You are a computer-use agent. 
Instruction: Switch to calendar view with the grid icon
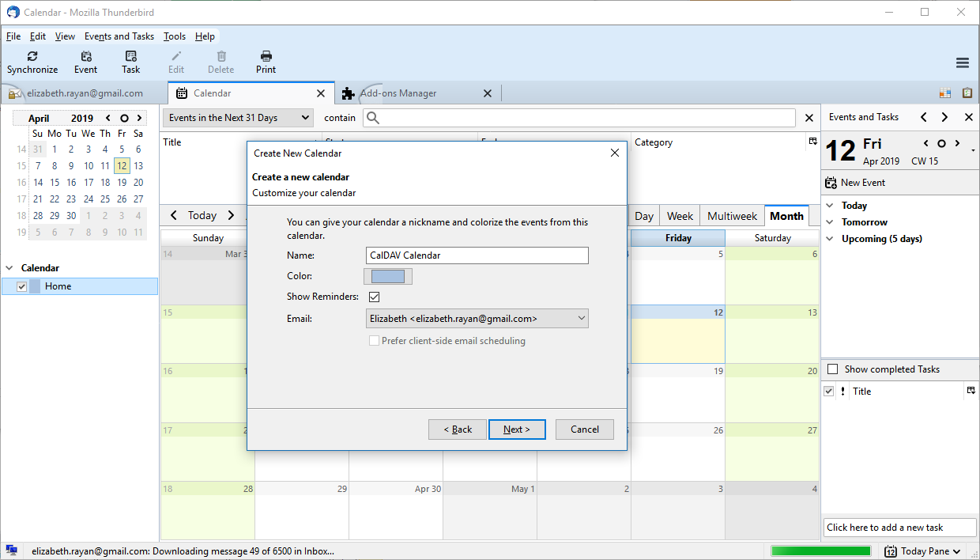click(x=945, y=93)
